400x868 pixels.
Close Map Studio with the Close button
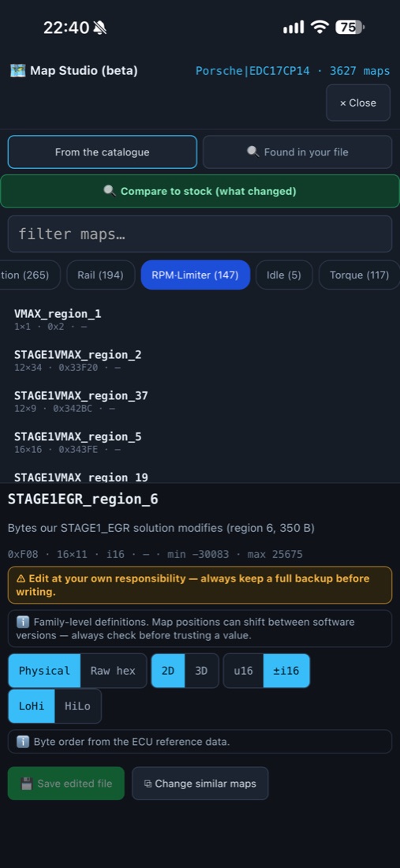click(x=358, y=103)
